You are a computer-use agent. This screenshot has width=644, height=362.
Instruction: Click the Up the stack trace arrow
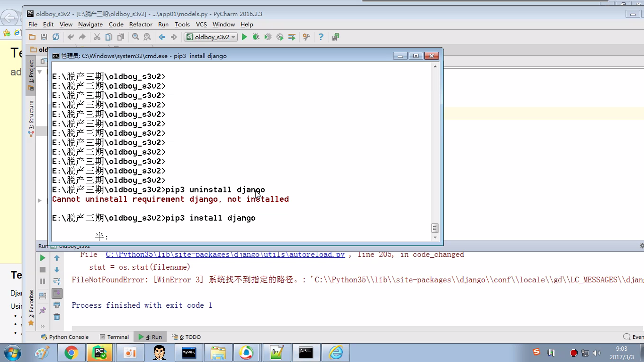click(x=57, y=258)
